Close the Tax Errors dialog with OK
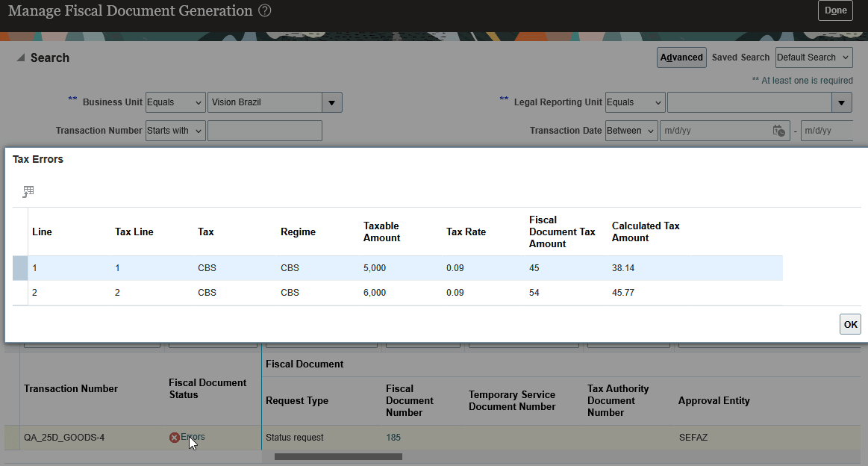This screenshot has width=868, height=466. tap(850, 324)
